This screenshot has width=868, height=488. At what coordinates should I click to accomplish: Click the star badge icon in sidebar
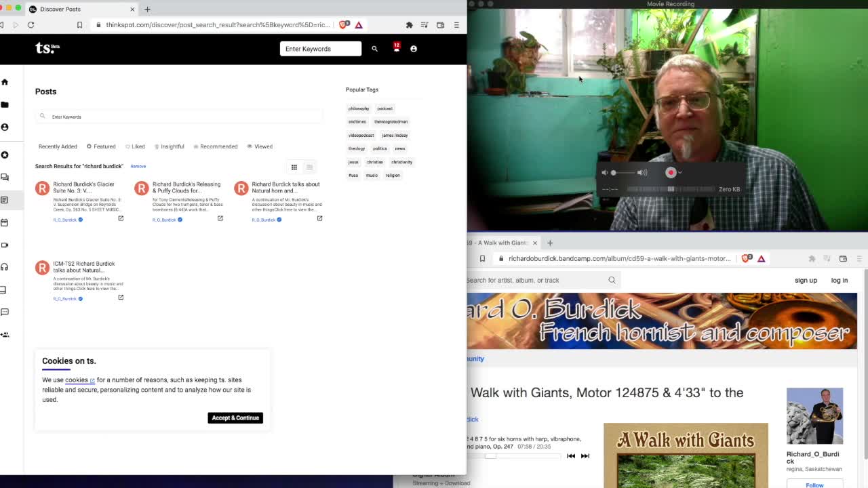[x=5, y=155]
